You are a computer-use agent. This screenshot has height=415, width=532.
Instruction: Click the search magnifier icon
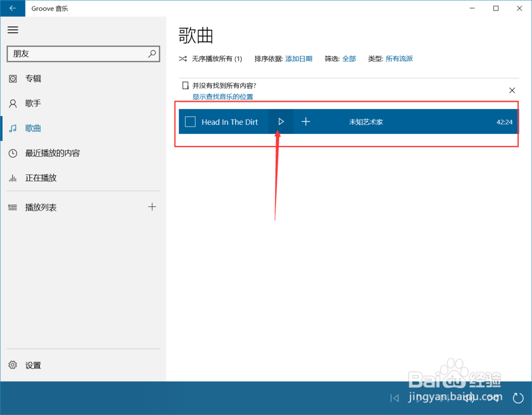pos(152,54)
